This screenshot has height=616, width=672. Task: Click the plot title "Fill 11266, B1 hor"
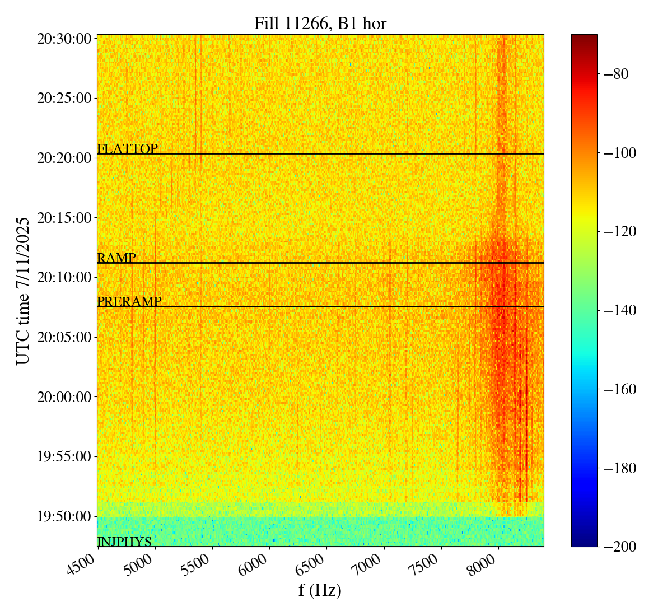click(x=320, y=24)
